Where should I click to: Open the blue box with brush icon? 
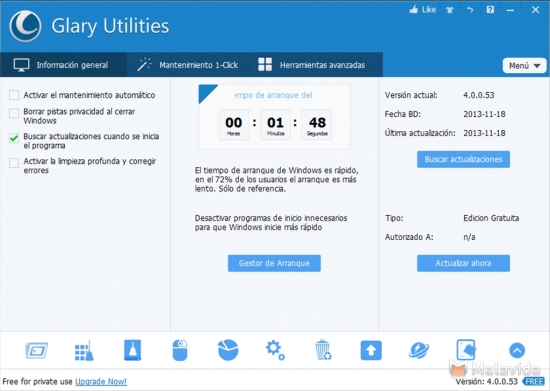132,350
